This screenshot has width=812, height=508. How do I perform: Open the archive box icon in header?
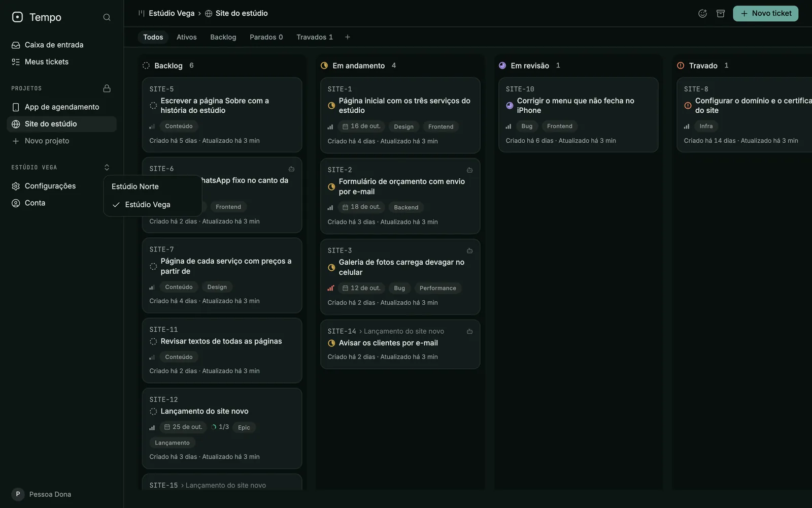tap(720, 13)
